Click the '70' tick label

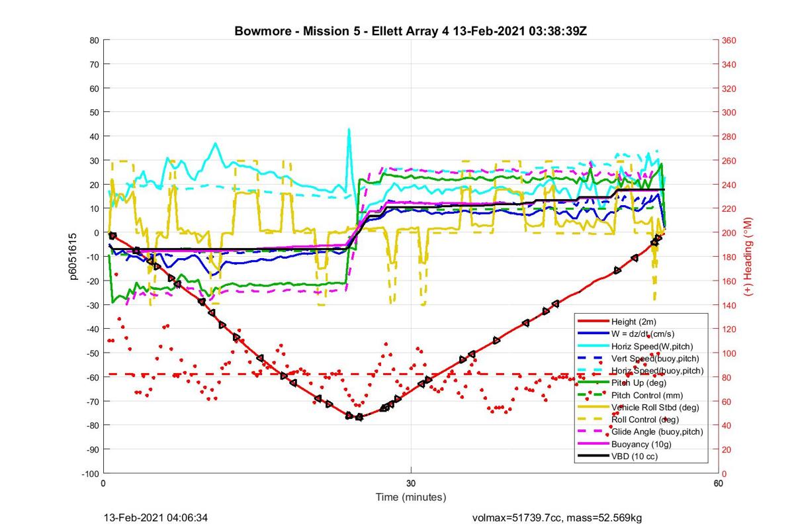pyautogui.click(x=95, y=65)
